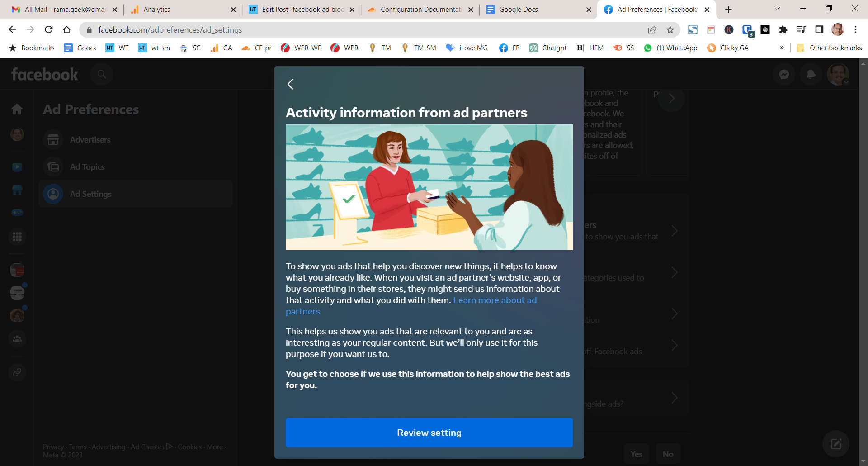Click the Yes feedback button
This screenshot has height=466, width=868.
[x=637, y=454]
